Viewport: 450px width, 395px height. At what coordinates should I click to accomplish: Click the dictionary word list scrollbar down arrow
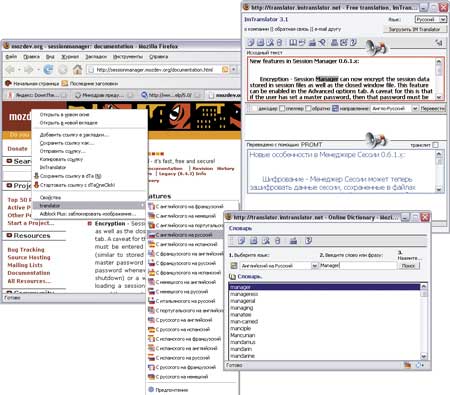pyautogui.click(x=423, y=356)
